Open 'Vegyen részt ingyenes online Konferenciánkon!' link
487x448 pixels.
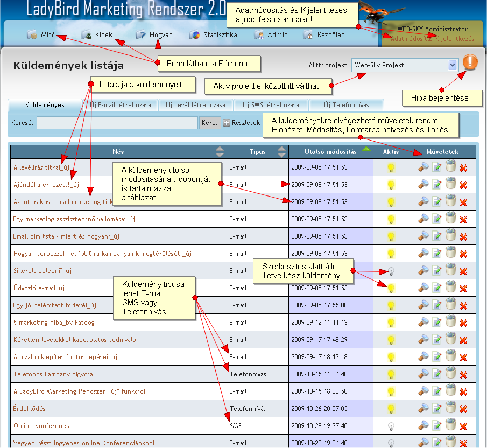coord(84,443)
